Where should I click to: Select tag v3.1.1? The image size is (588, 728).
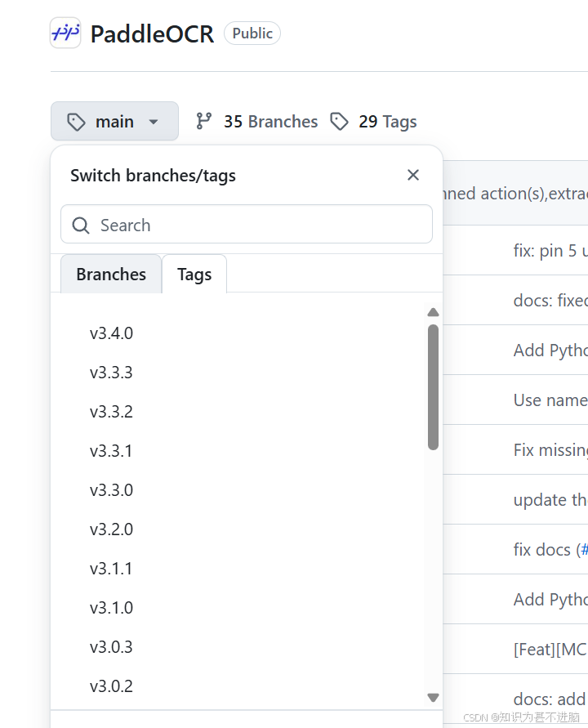point(111,569)
